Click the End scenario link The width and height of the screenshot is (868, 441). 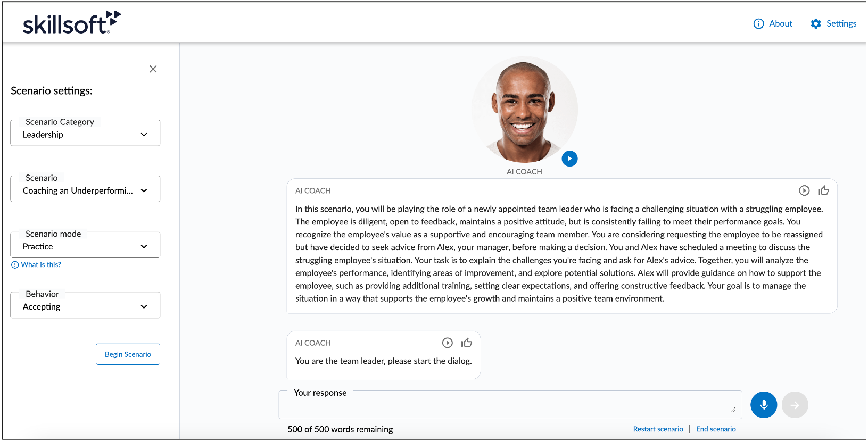coord(716,429)
